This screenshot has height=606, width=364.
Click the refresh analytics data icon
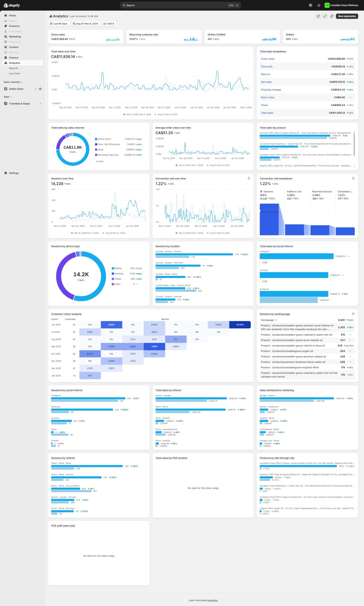(x=318, y=16)
